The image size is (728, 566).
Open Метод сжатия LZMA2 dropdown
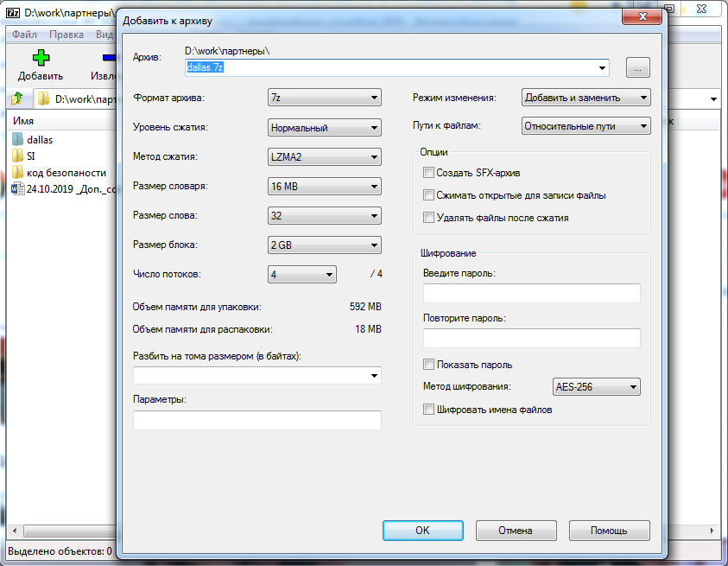(x=325, y=156)
